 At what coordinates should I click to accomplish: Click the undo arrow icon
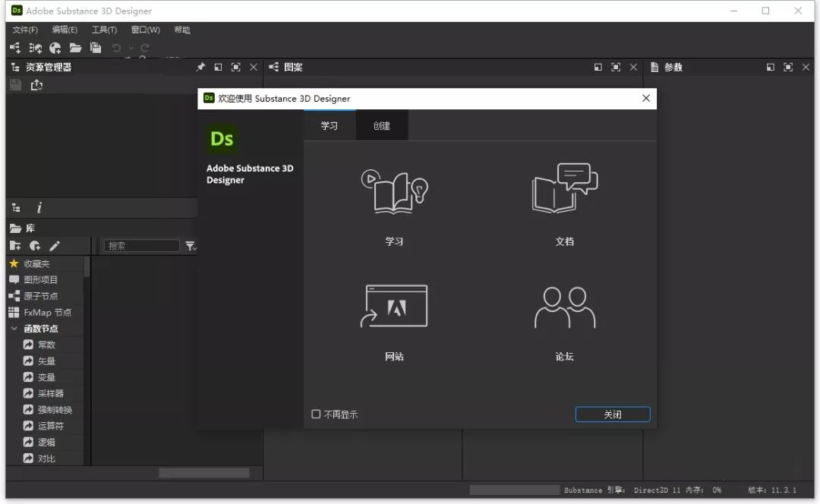[116, 48]
